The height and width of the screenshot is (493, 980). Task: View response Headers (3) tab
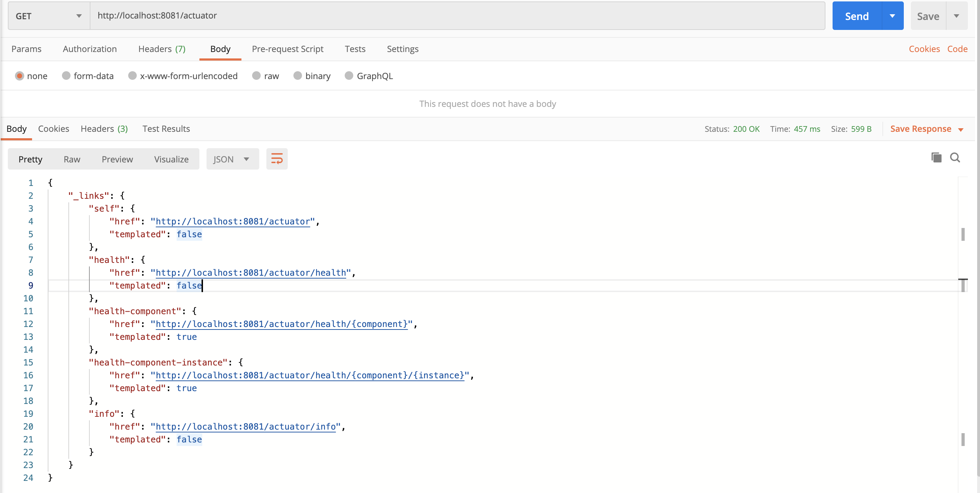point(104,129)
